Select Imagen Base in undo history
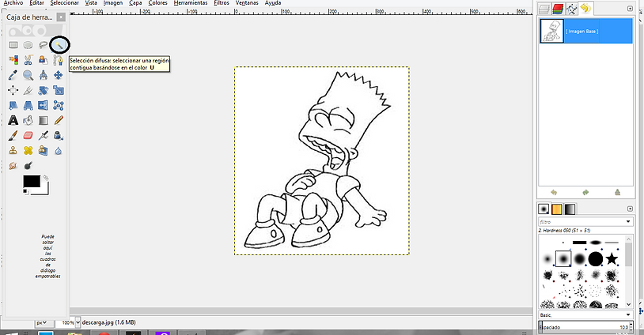The image size is (644, 335). [x=586, y=31]
